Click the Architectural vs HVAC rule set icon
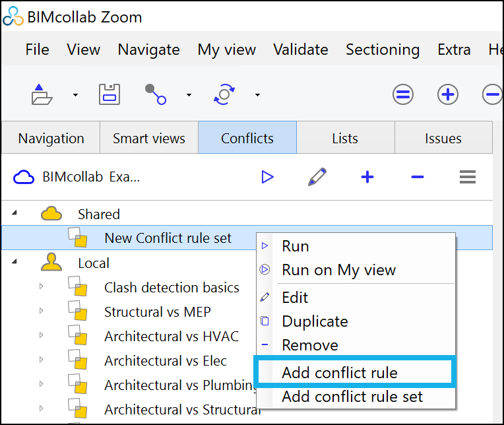The image size is (504, 425). coord(77,335)
